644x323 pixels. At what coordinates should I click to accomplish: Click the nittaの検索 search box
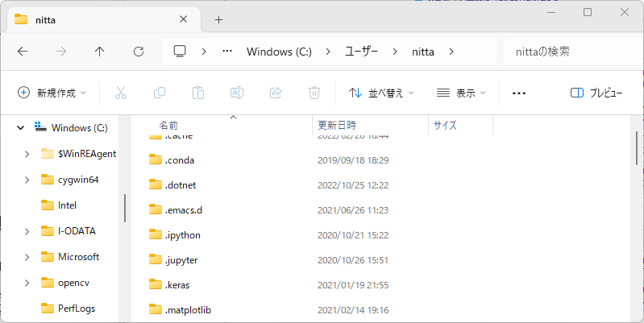(x=568, y=52)
